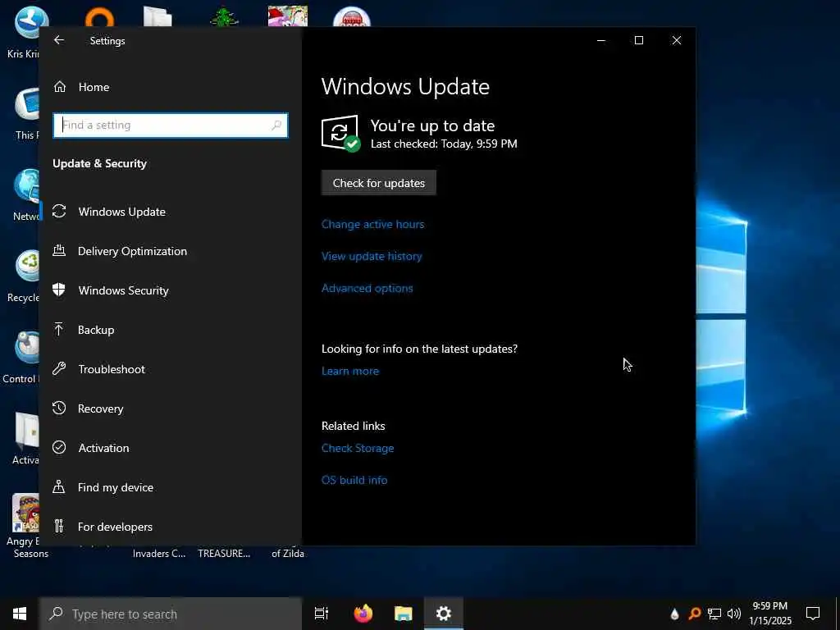Click the droplet tray icon
This screenshot has height=630, width=840.
[x=675, y=614]
